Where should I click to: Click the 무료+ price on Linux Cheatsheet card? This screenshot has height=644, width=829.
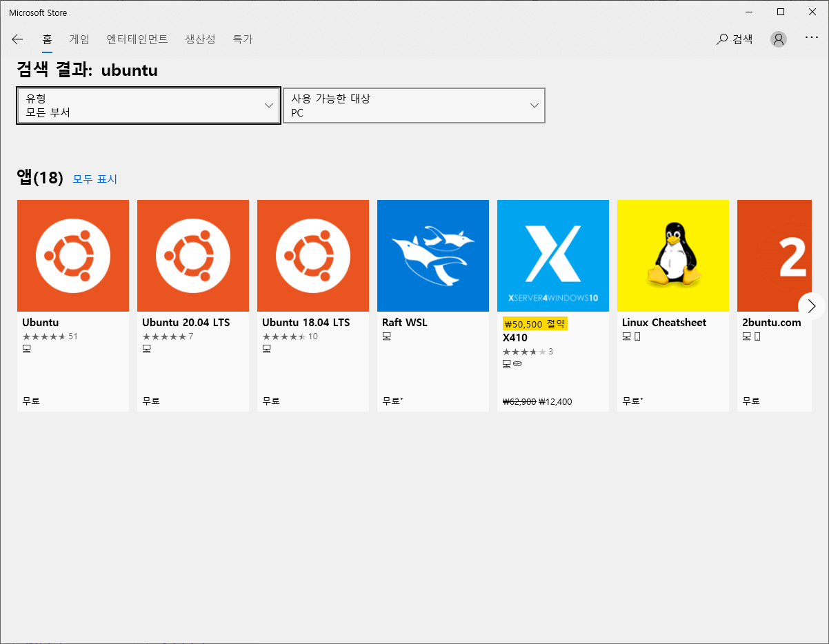[x=632, y=401]
